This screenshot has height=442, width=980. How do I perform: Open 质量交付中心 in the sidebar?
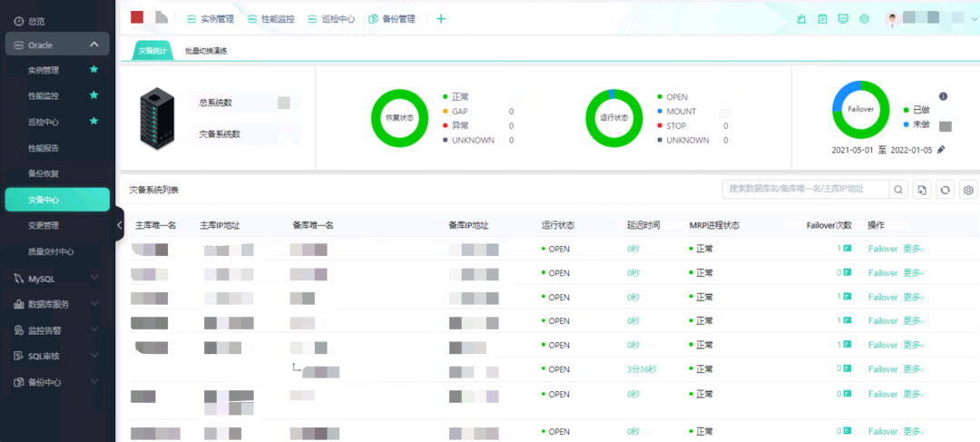(x=51, y=251)
